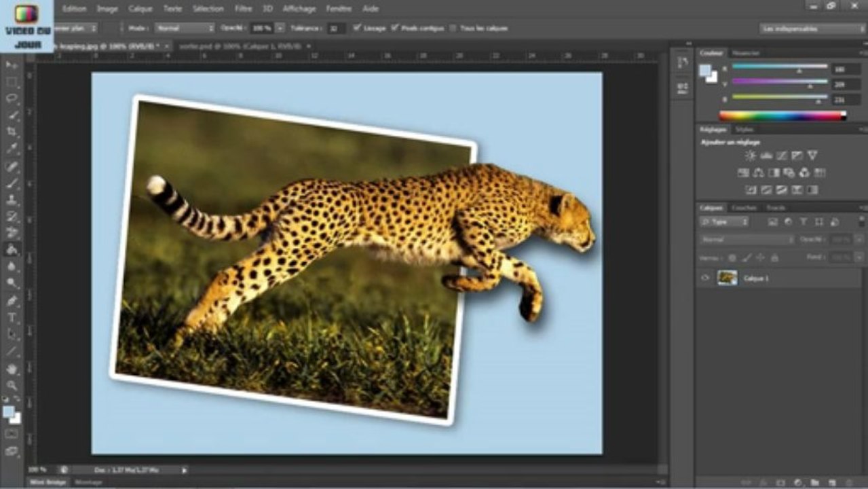Open the Edition menu
The image size is (868, 489).
pos(75,9)
